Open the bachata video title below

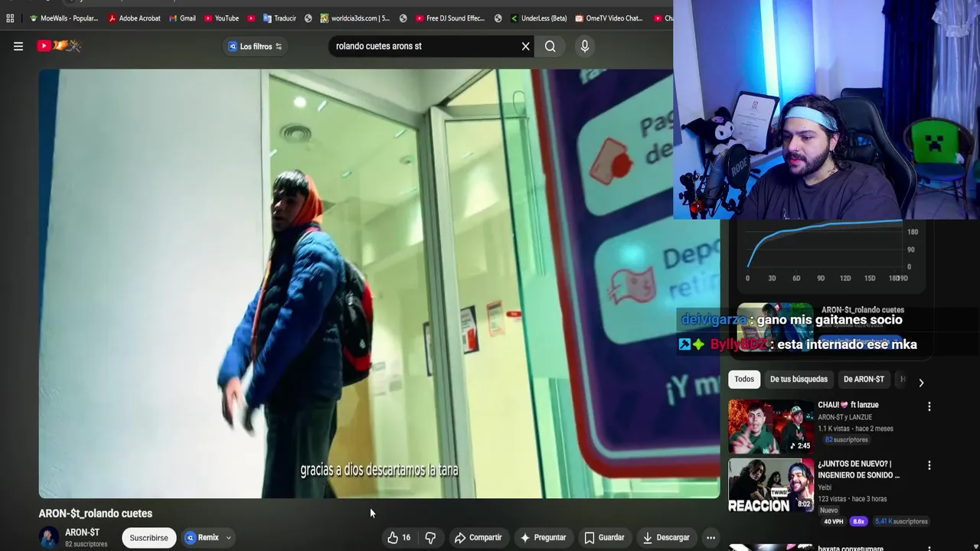[851, 548]
